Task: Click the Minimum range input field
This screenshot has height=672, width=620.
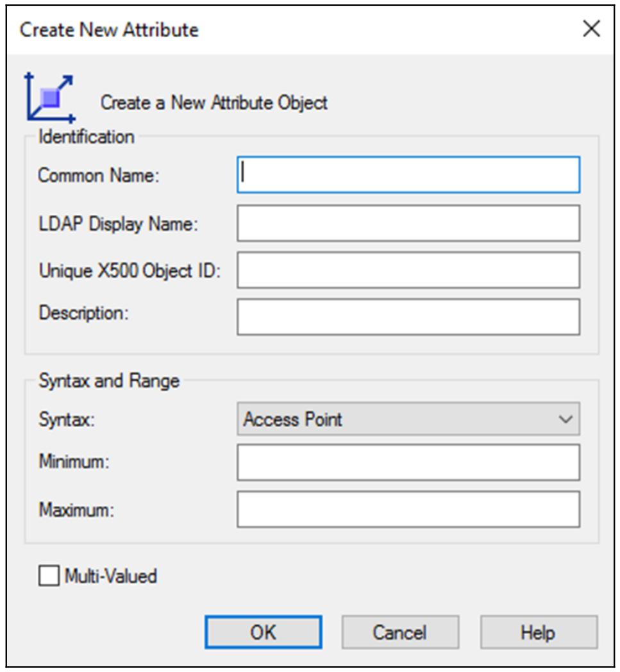Action: 408,462
